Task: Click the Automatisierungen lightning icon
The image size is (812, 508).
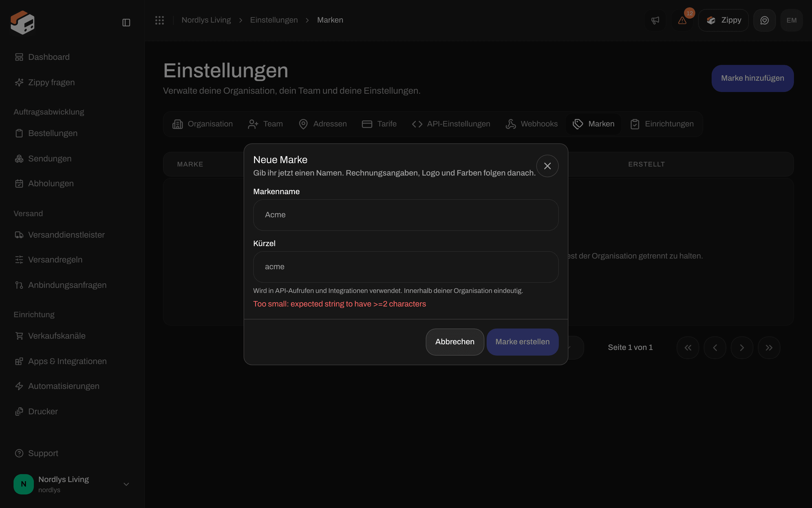Action: (19, 386)
